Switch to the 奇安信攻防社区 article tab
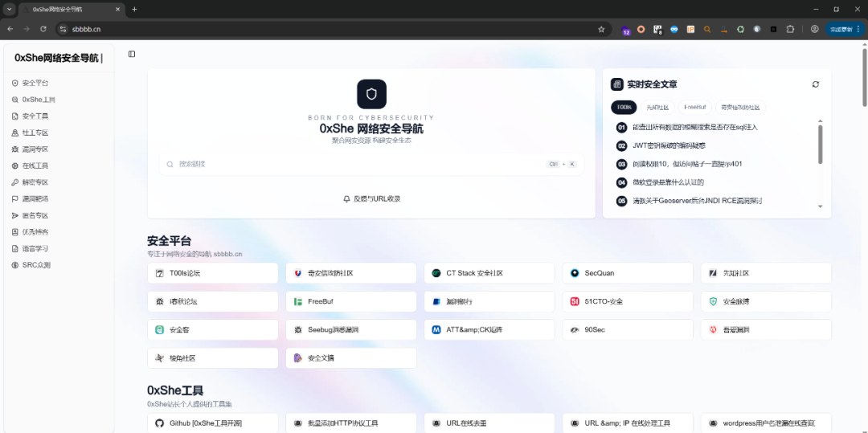 741,108
